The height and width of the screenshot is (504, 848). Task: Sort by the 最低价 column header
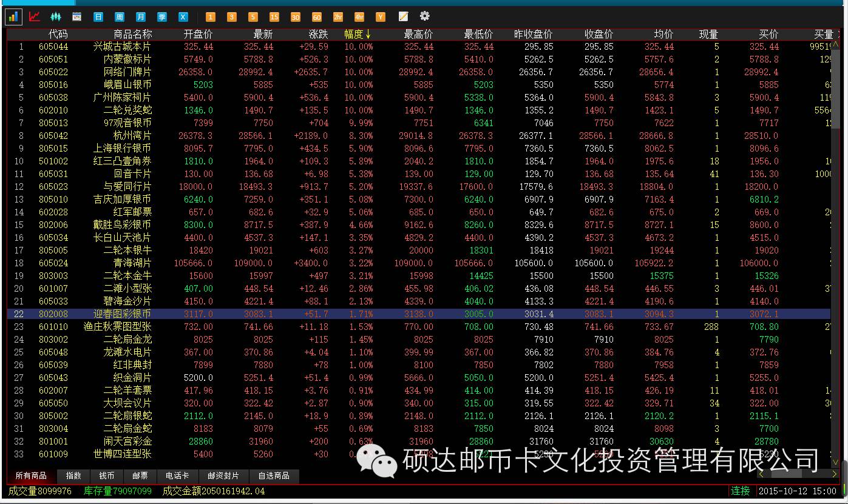(479, 35)
